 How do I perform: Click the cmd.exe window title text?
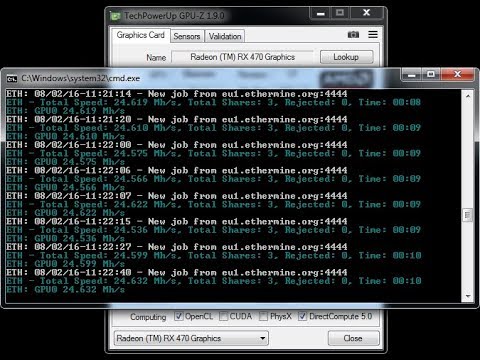click(x=81, y=78)
